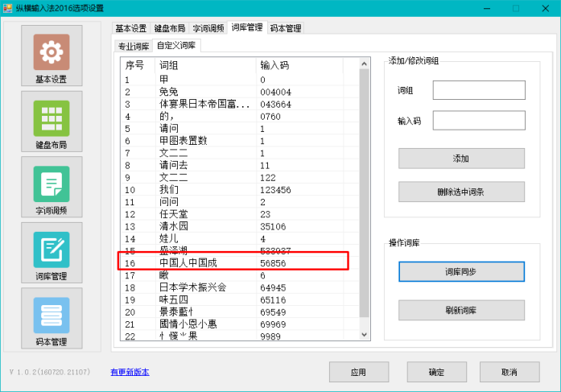The height and width of the screenshot is (392, 561).
Task: Click the 删除选中词条 button
Action: click(x=461, y=192)
